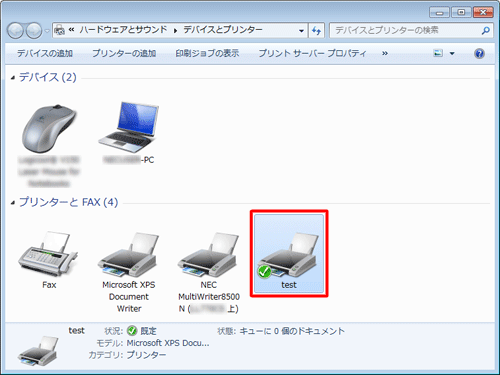Image resolution: width=500 pixels, height=375 pixels.
Task: Minimize the Devices and Printers window
Action: click(439, 12)
